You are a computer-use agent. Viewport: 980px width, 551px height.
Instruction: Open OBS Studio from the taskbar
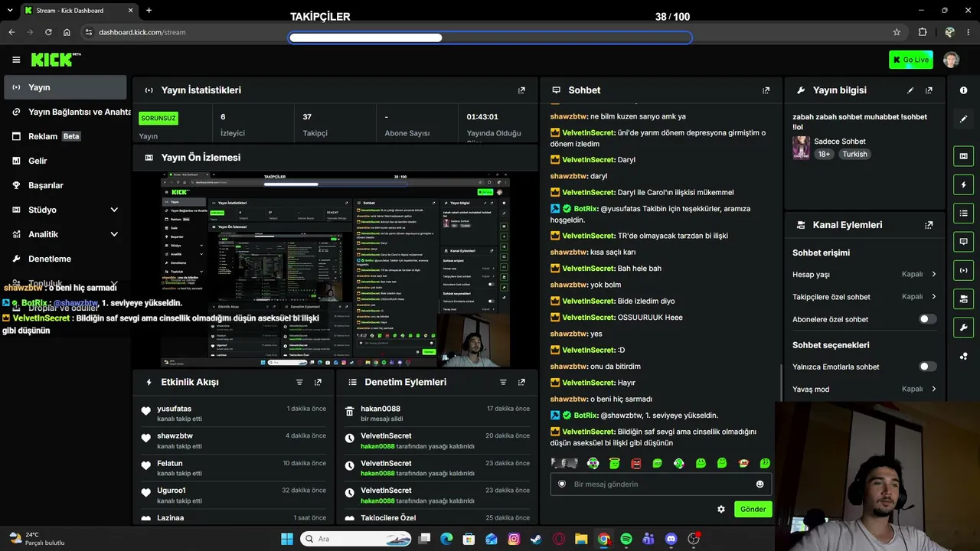coord(694,539)
